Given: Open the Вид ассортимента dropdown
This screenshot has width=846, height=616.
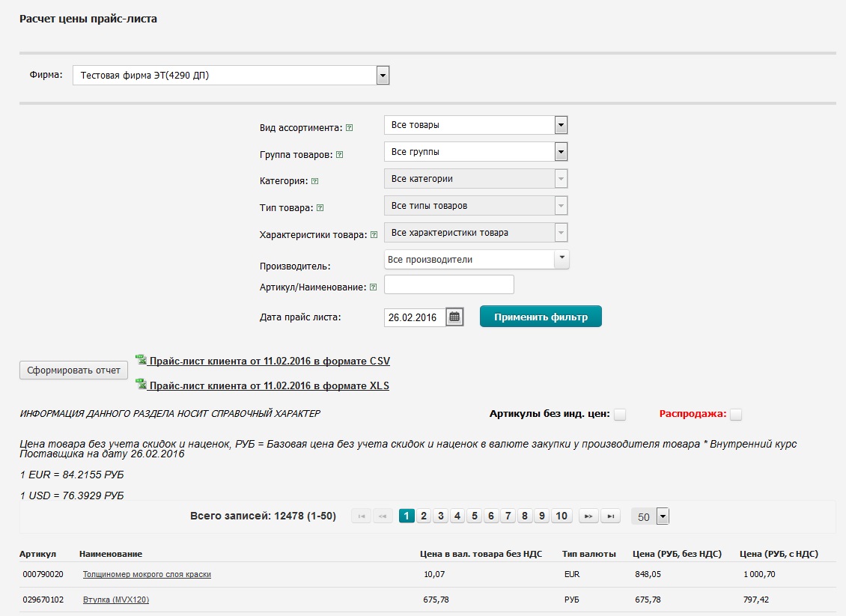Looking at the screenshot, I should coord(561,125).
